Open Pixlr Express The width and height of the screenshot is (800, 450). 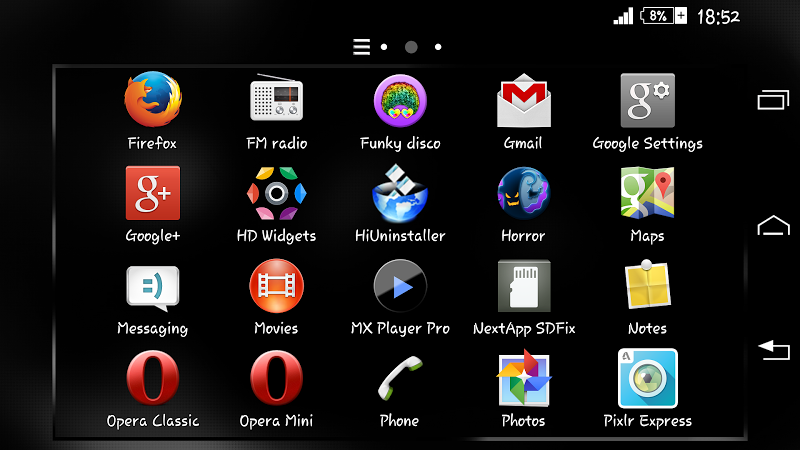point(647,378)
